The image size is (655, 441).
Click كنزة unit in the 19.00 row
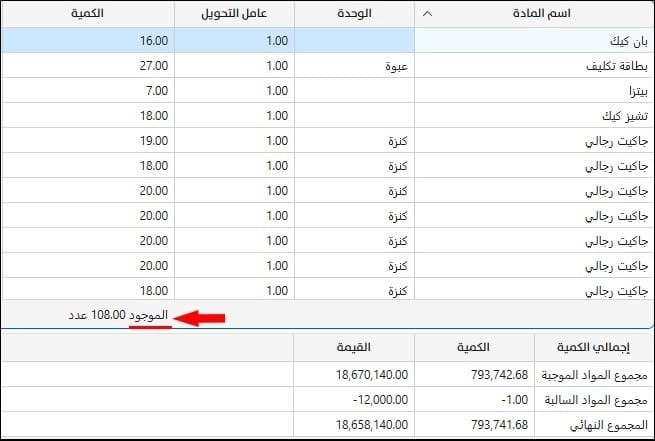pyautogui.click(x=354, y=141)
